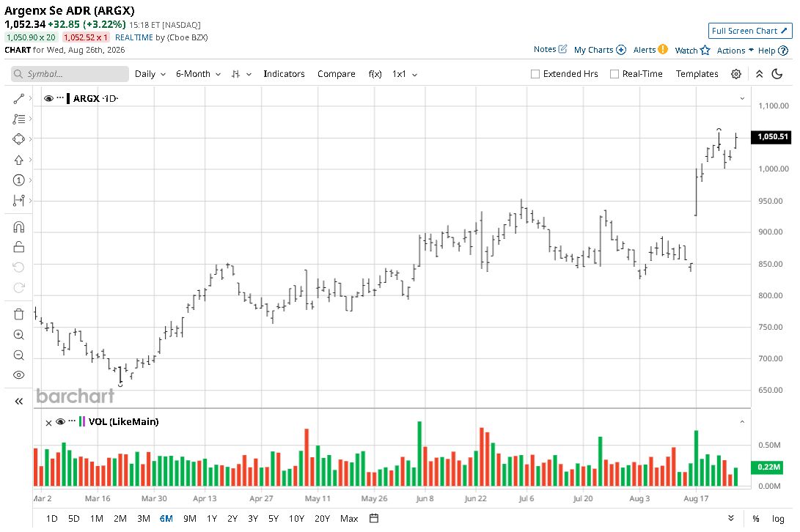The height and width of the screenshot is (532, 800).
Task: Open the Daily frequency dropdown
Action: click(150, 74)
